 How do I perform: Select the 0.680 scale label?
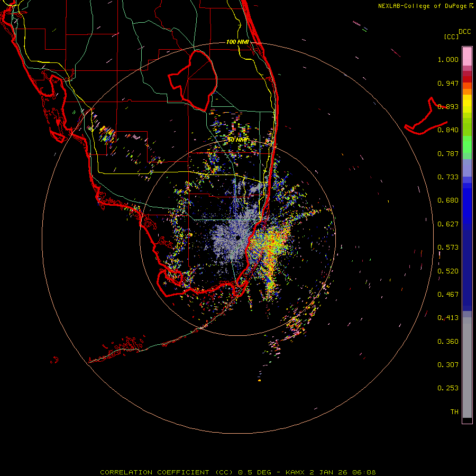pyautogui.click(x=448, y=200)
